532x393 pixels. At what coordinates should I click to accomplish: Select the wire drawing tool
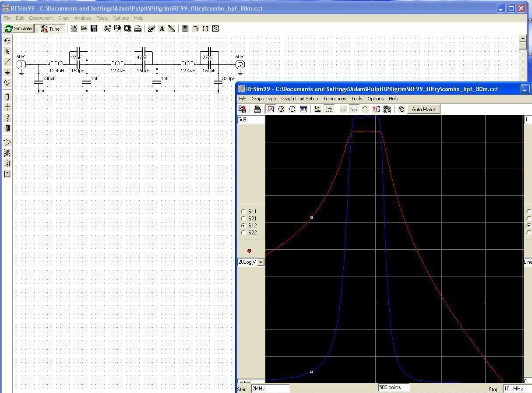click(7, 62)
